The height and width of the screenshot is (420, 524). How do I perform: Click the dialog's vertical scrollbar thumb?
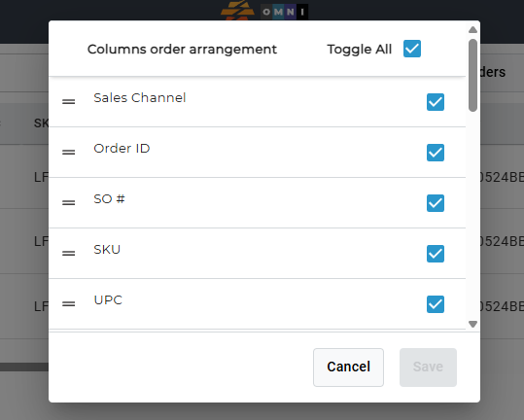[x=472, y=75]
